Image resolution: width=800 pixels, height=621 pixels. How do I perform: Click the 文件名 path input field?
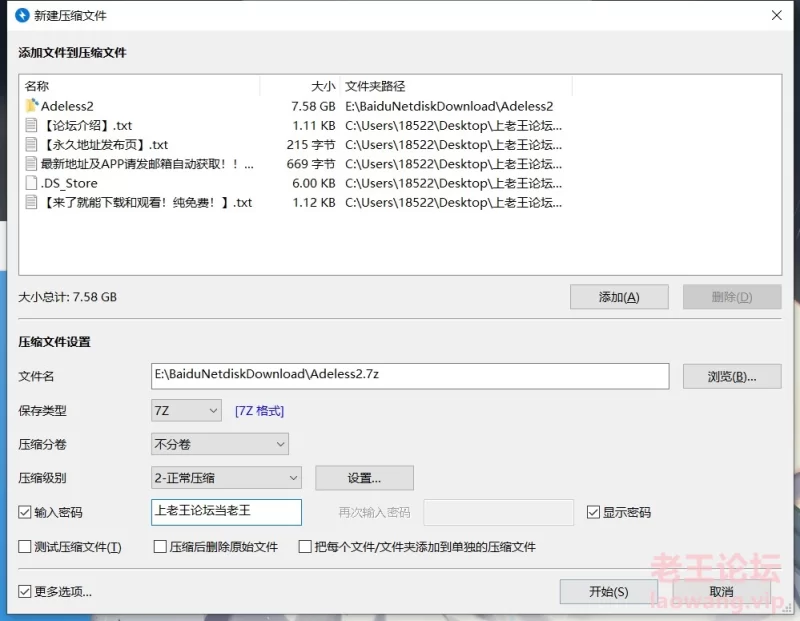coord(410,376)
